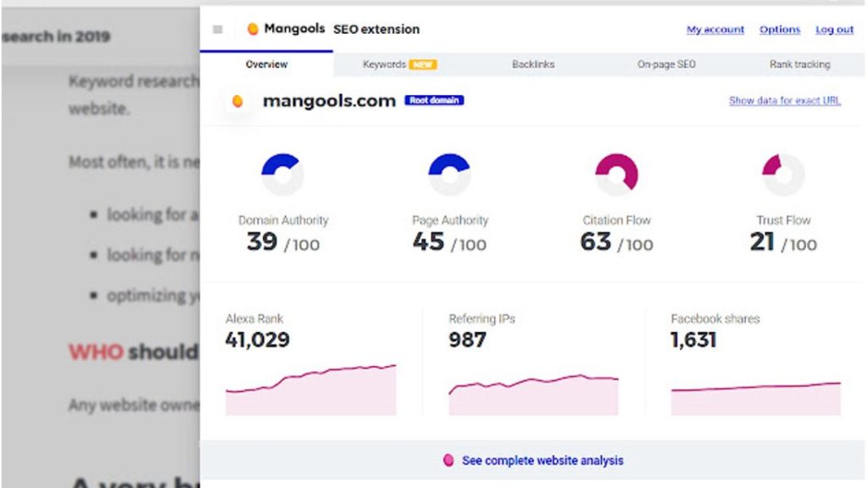
Task: Click the Citation Flow label
Action: 616,220
